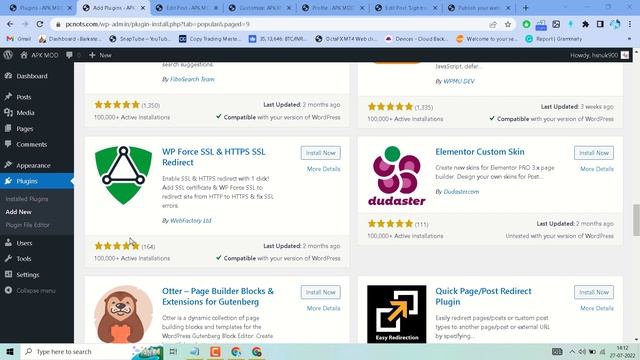
Task: Open the WordPress logo menu
Action: pyautogui.click(x=8, y=55)
